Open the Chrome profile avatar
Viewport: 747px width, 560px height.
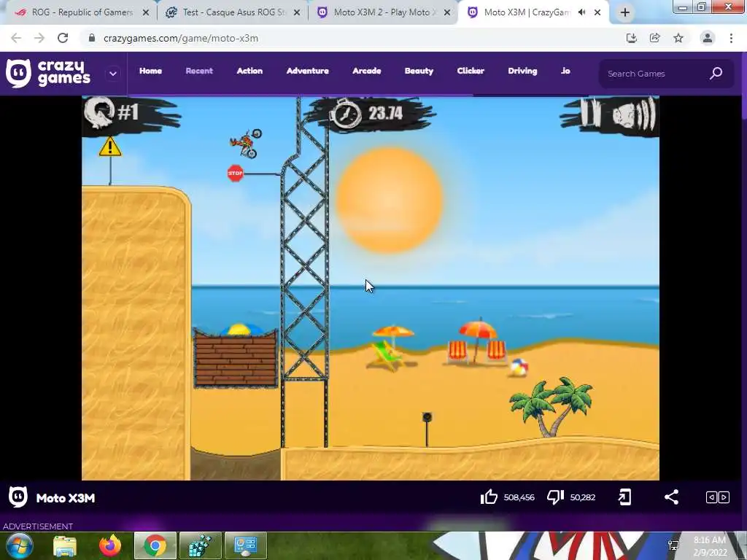[x=708, y=38]
